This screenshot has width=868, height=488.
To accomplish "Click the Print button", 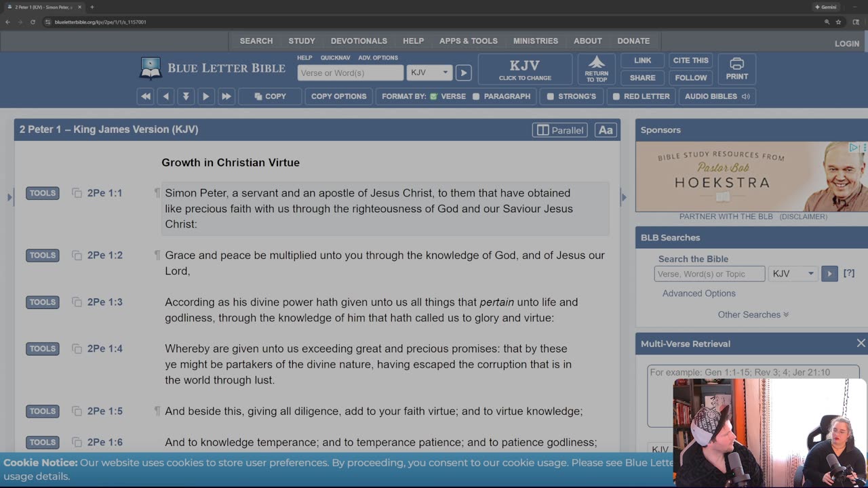I will click(737, 69).
